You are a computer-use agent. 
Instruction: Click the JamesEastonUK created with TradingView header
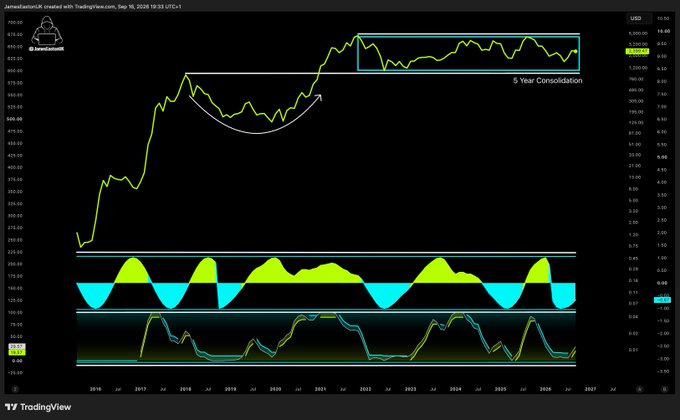(92, 7)
